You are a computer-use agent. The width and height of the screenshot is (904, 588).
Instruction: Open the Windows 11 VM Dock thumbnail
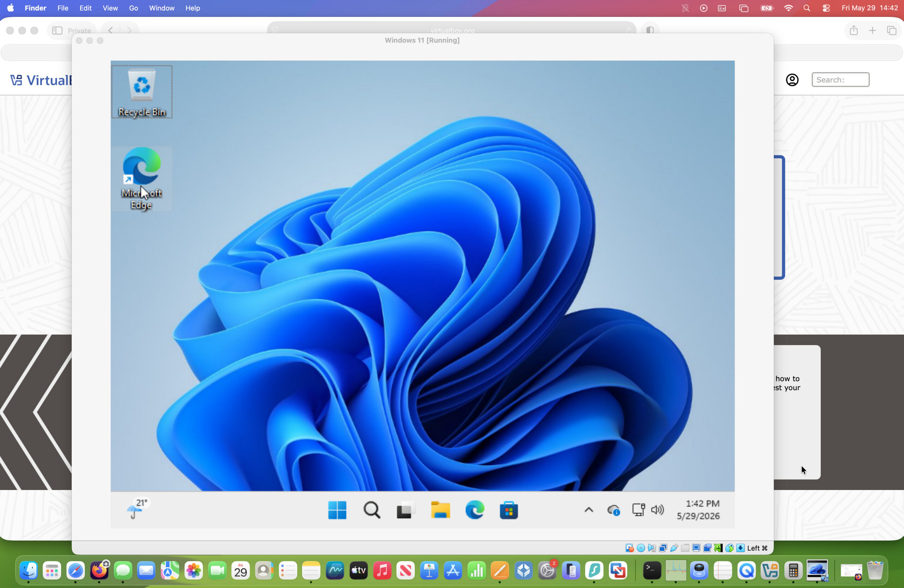(817, 570)
